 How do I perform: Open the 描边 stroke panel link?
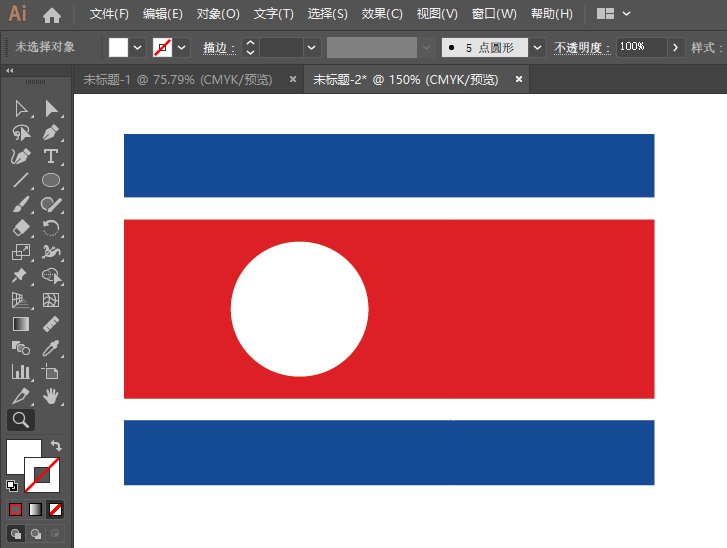pyautogui.click(x=219, y=48)
